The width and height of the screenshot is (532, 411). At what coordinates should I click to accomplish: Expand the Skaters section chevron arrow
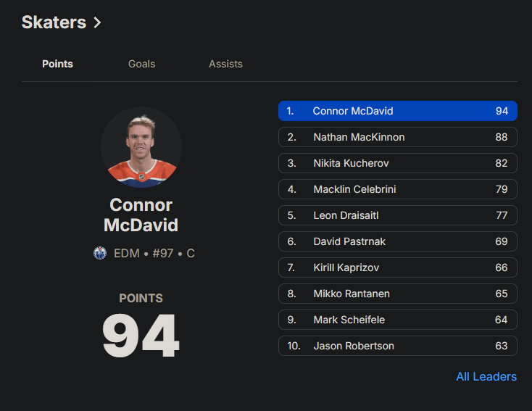(97, 22)
